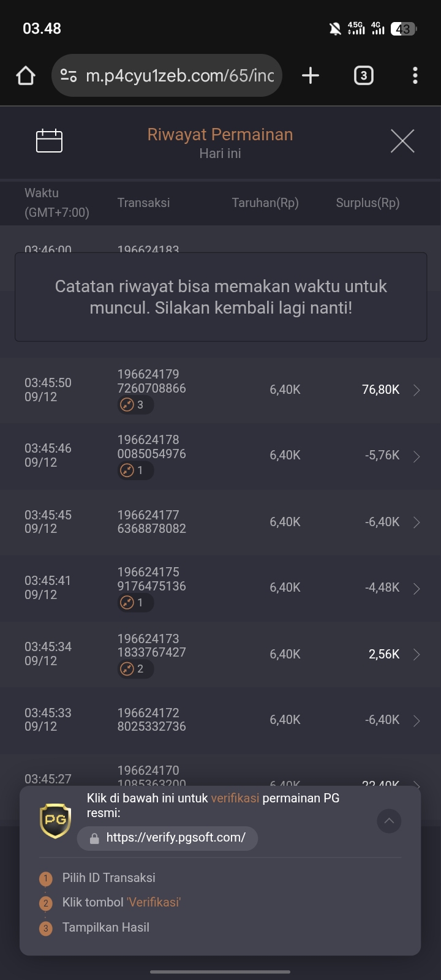Collapse the PG verification panel
The height and width of the screenshot is (980, 441).
click(389, 821)
